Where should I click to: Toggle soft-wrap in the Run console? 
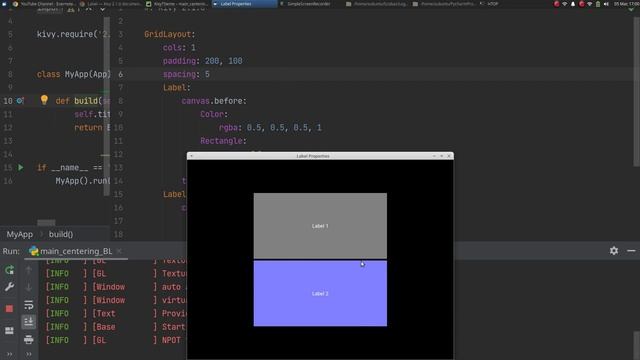[29, 305]
